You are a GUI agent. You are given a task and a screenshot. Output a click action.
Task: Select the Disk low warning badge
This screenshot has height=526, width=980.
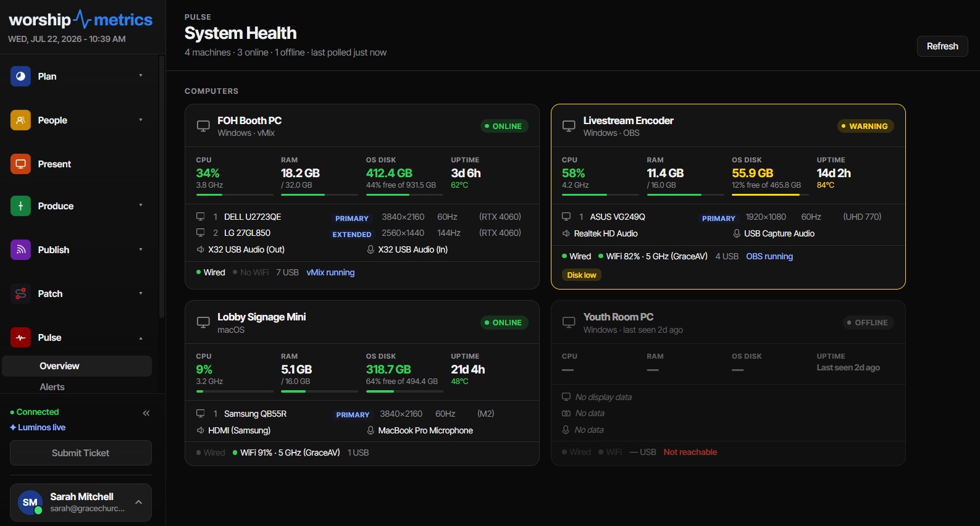(582, 275)
